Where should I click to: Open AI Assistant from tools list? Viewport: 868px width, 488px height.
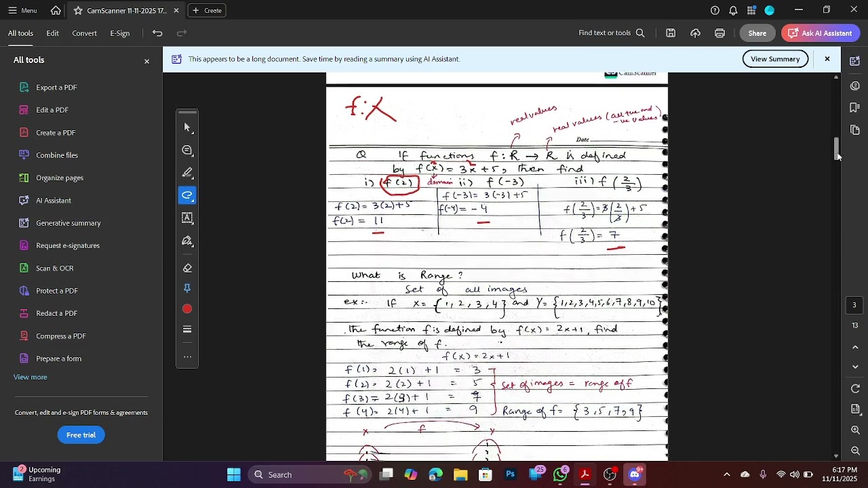[54, 201]
